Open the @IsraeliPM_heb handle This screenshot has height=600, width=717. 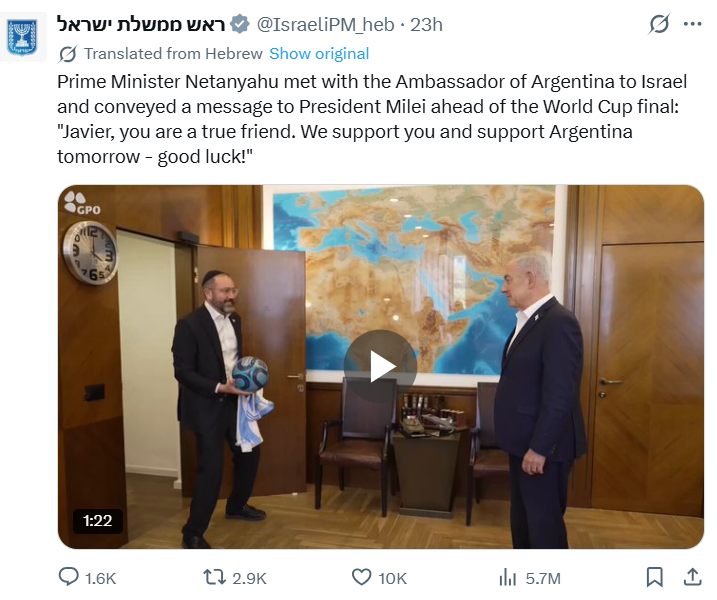click(x=325, y=25)
